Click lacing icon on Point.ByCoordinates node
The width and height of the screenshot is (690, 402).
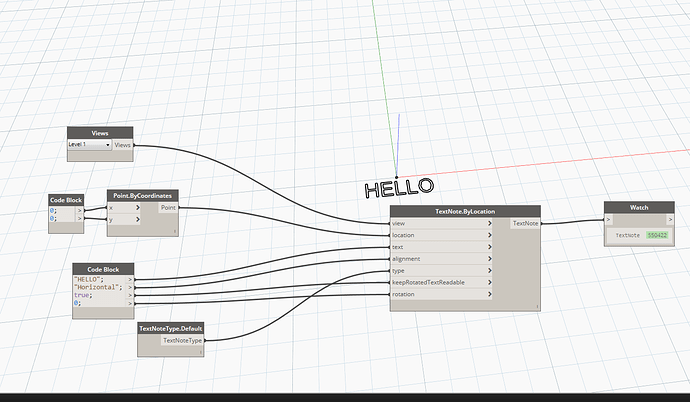pyautogui.click(x=175, y=231)
